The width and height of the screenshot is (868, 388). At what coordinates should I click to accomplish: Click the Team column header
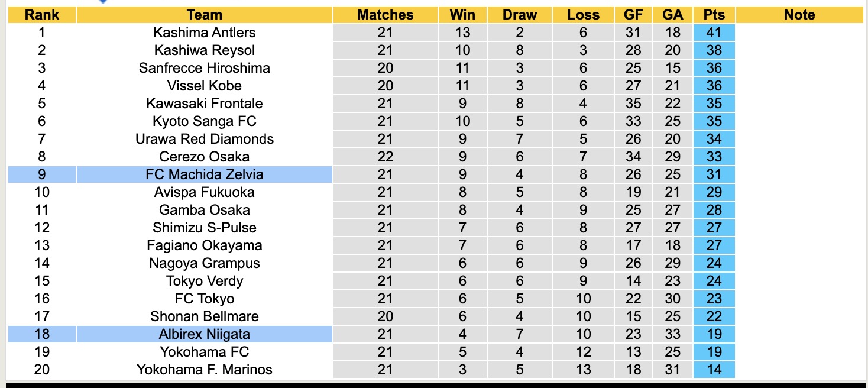coord(204,15)
